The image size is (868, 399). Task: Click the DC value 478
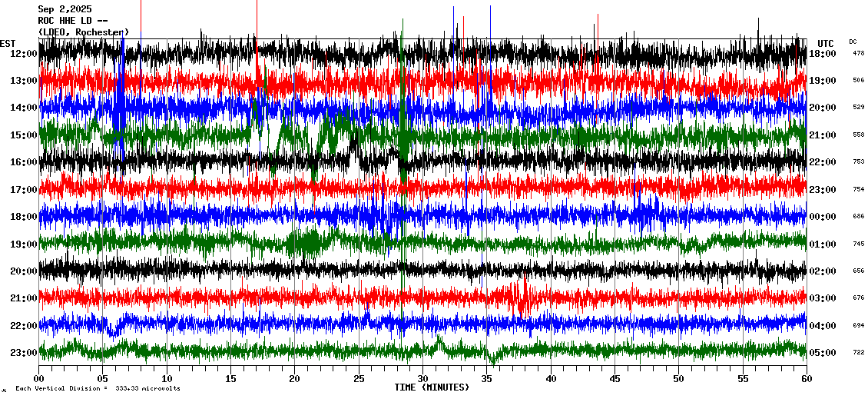(858, 53)
